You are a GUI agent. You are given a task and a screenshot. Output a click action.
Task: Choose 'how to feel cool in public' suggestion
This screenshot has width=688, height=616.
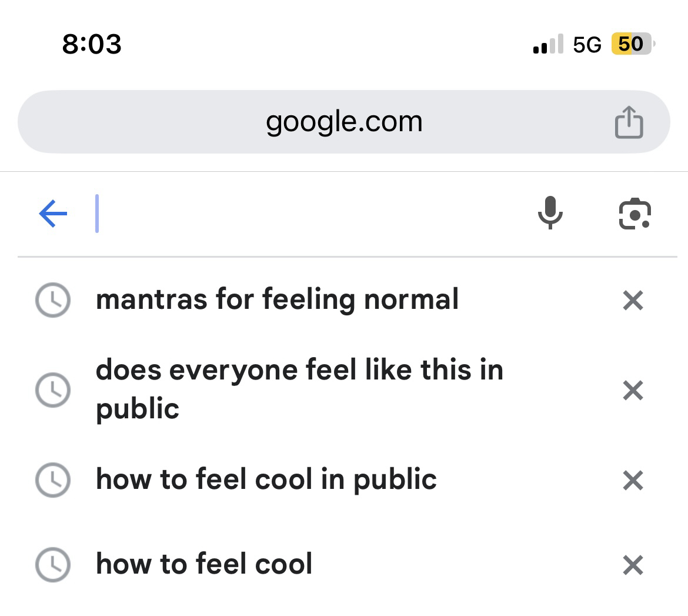pyautogui.click(x=266, y=480)
